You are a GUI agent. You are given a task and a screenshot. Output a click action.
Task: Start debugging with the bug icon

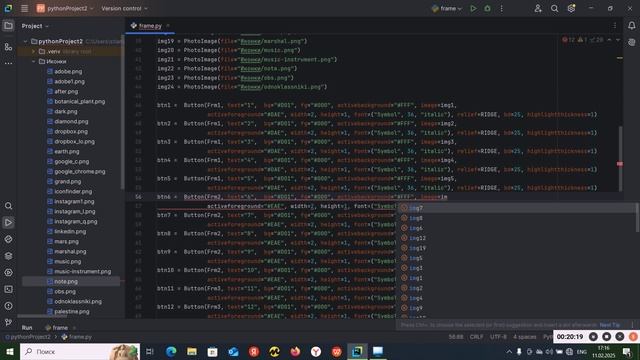[x=487, y=8]
